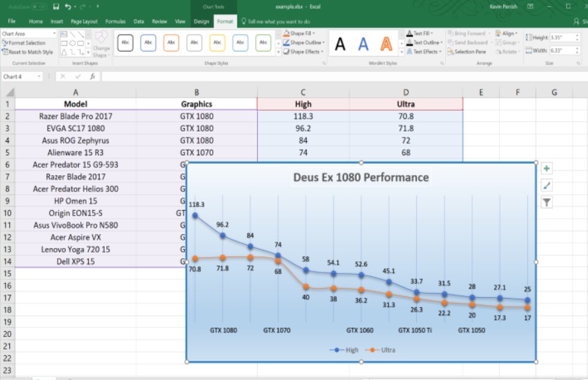
Task: Open Text Effects dropdown
Action: tap(424, 51)
